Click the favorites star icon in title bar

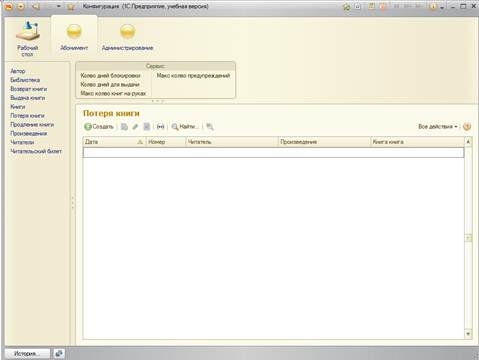tap(70, 6)
